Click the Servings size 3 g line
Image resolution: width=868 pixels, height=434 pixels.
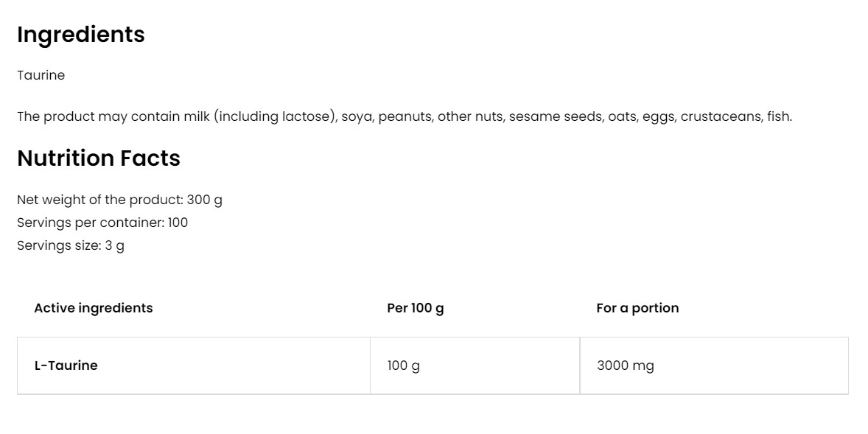[x=71, y=245]
